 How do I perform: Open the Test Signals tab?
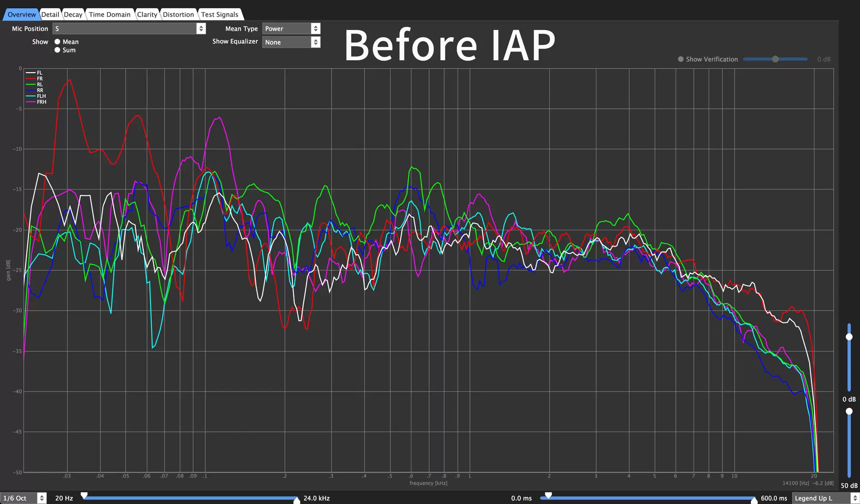click(x=220, y=15)
